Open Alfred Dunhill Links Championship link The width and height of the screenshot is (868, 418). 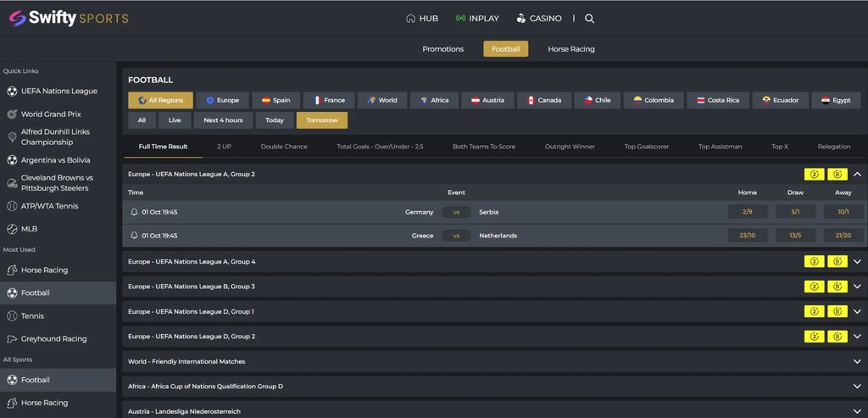(x=58, y=137)
